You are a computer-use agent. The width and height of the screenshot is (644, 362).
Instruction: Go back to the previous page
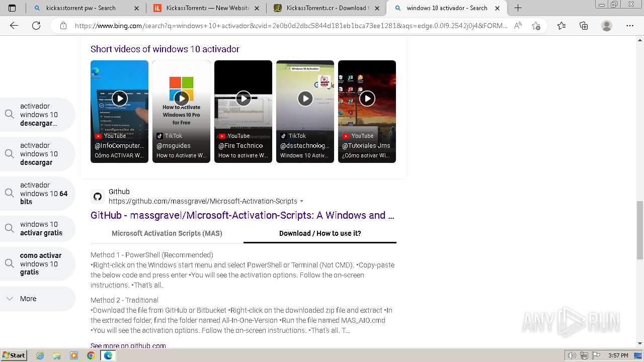14,26
